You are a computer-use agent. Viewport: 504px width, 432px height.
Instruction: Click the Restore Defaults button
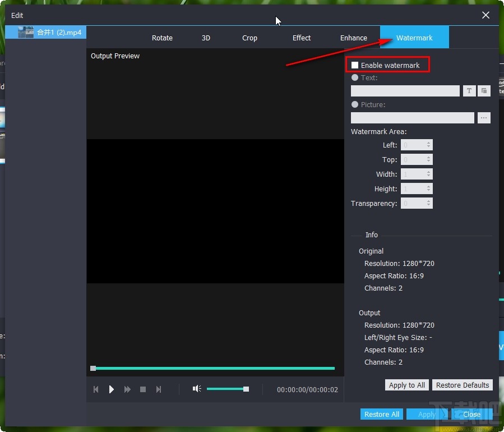pos(462,385)
